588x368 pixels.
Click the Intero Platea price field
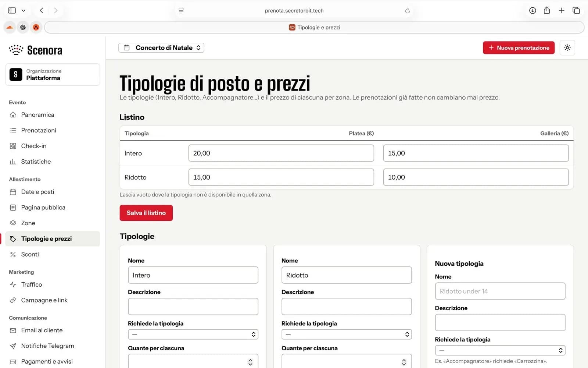click(x=281, y=153)
